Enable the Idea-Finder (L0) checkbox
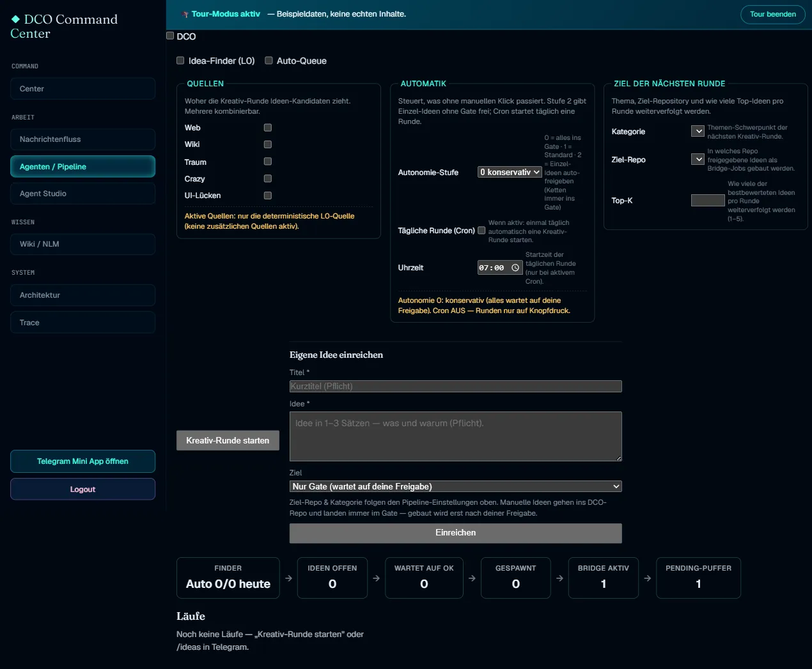Screen dimensions: 812x669 click(180, 61)
